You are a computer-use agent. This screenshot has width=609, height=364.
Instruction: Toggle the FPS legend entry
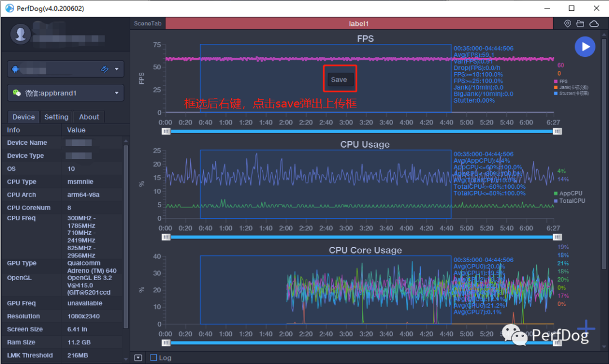[x=561, y=82]
